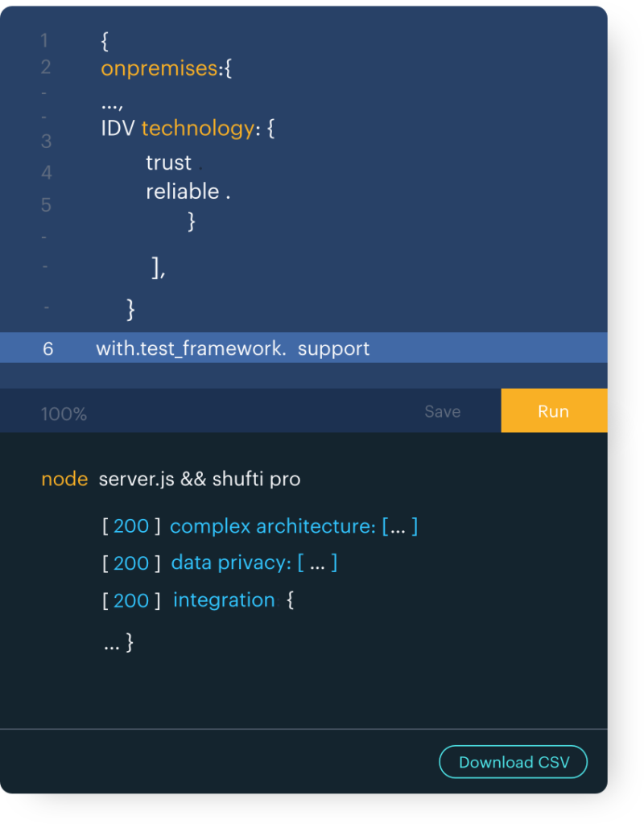Select the highlighted with.test_framework.support line
This screenshot has height=824, width=644.
point(233,348)
